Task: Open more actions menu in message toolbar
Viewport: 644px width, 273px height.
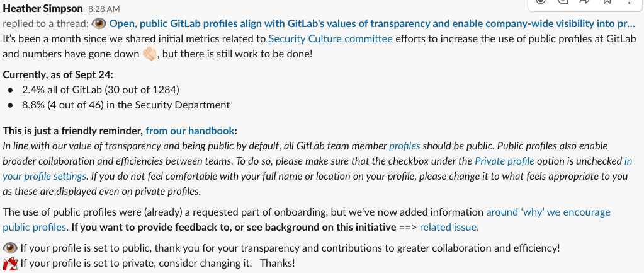Action: (630, 2)
